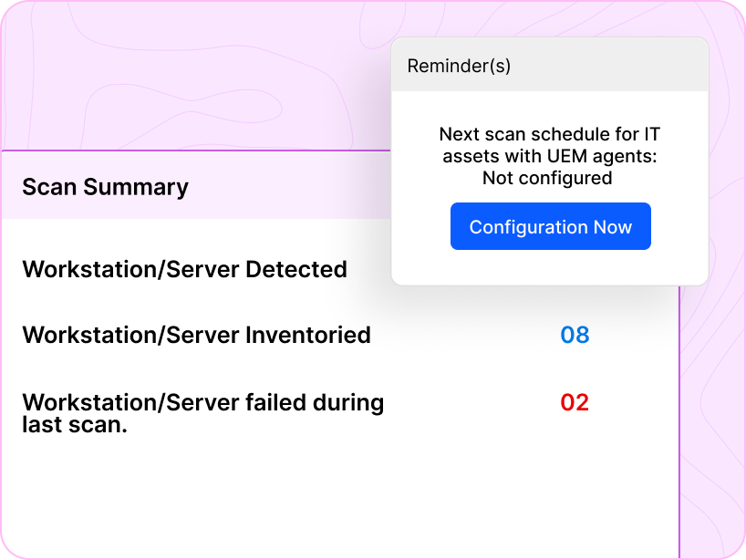Click the 'last scan.' text line
This screenshot has height=560, width=746.
[74, 424]
